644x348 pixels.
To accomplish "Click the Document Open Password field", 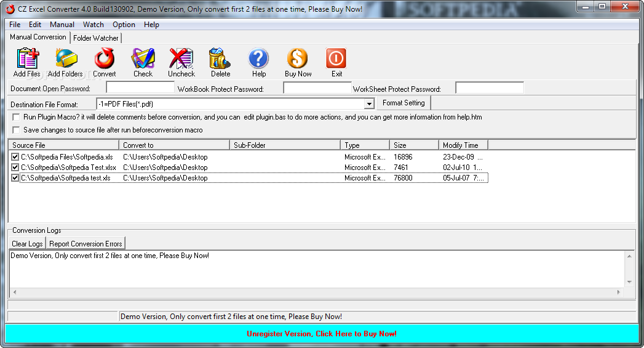I will click(x=140, y=87).
